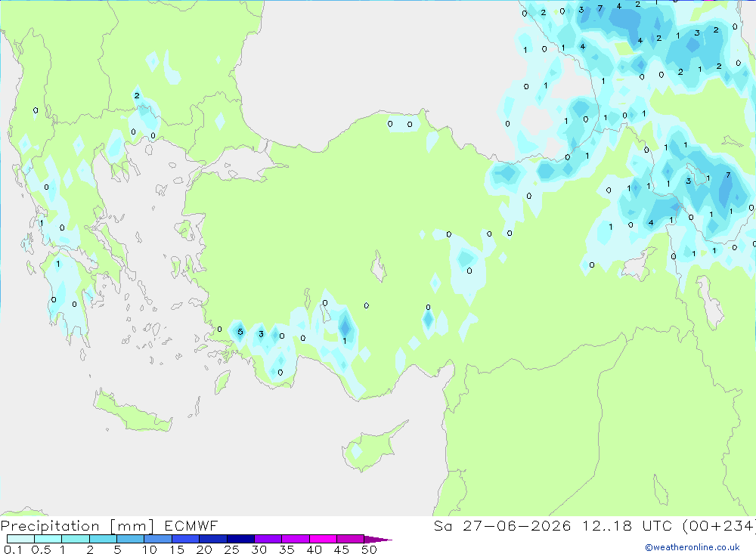Pick the 10–15 mm legend color swatch
Viewport: 756px width, 554px height.
[x=158, y=539]
